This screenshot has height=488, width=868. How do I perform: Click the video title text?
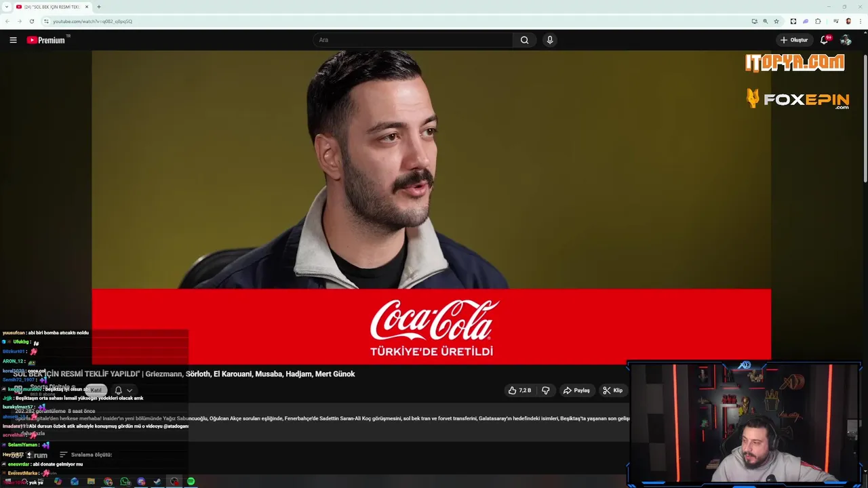pos(184,373)
